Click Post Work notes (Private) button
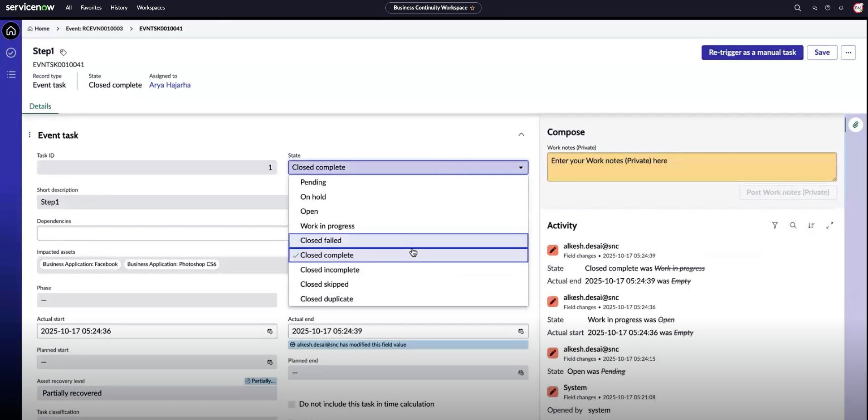 click(x=788, y=193)
